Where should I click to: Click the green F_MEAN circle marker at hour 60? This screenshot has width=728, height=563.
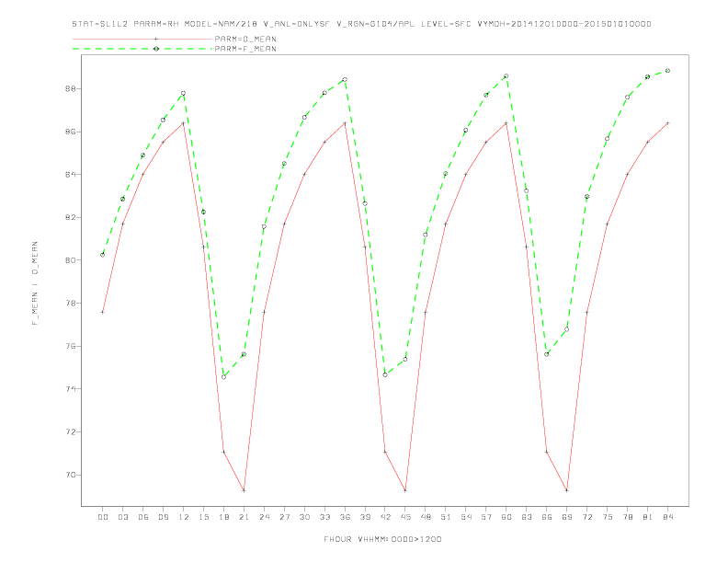(506, 75)
